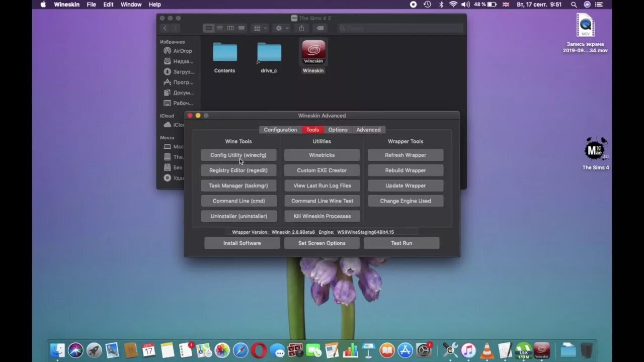This screenshot has height=362, width=644.
Task: Open Set Screen Options
Action: click(322, 243)
